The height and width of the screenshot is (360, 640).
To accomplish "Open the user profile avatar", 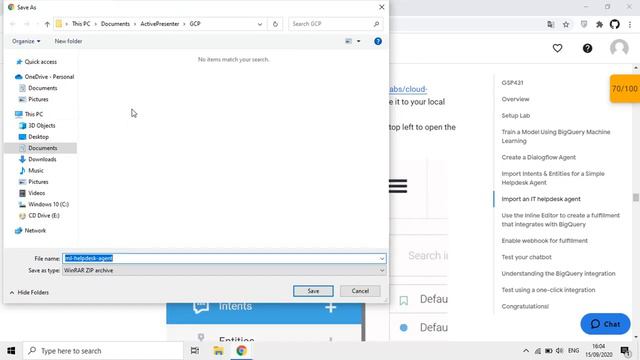I will click(x=619, y=48).
